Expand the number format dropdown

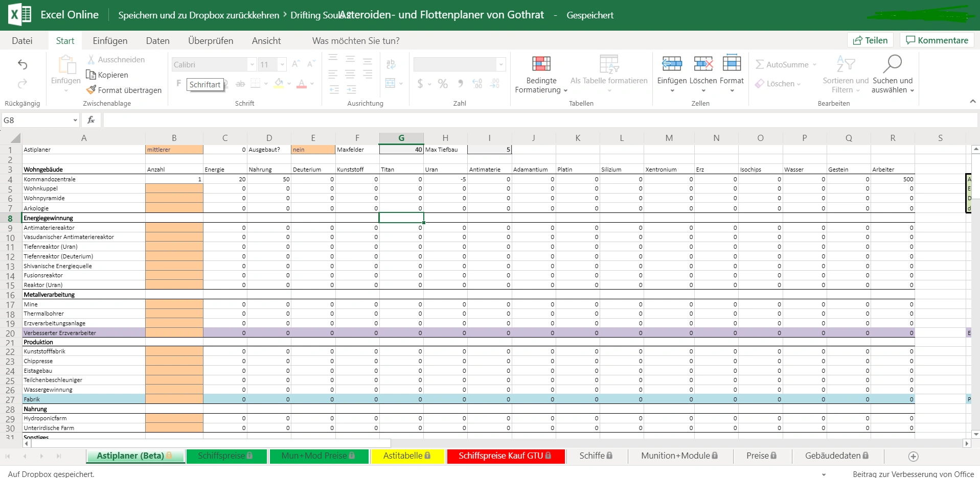[501, 64]
